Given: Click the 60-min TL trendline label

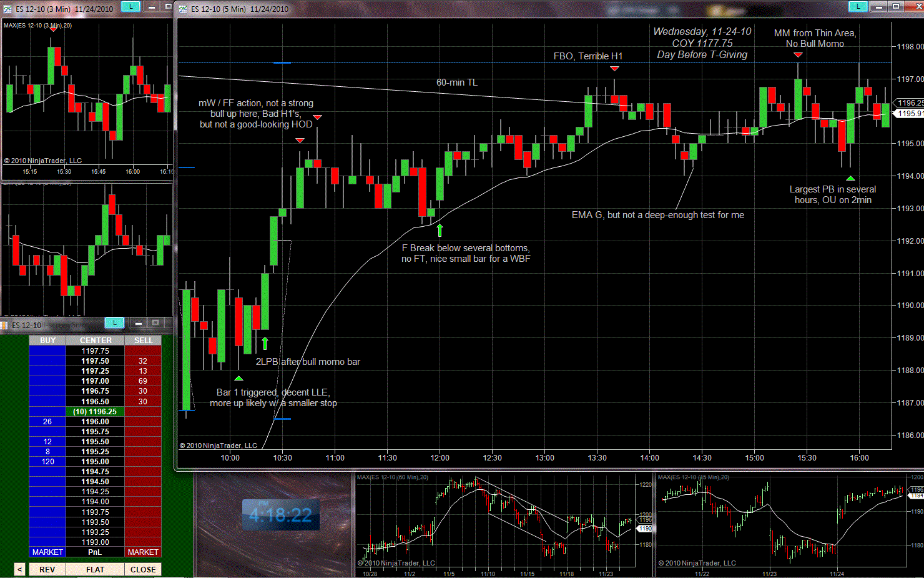Looking at the screenshot, I should pyautogui.click(x=456, y=82).
